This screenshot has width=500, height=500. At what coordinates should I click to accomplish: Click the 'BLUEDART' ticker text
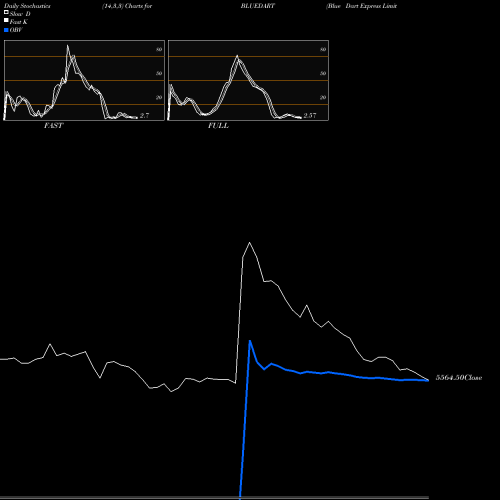pyautogui.click(x=258, y=6)
